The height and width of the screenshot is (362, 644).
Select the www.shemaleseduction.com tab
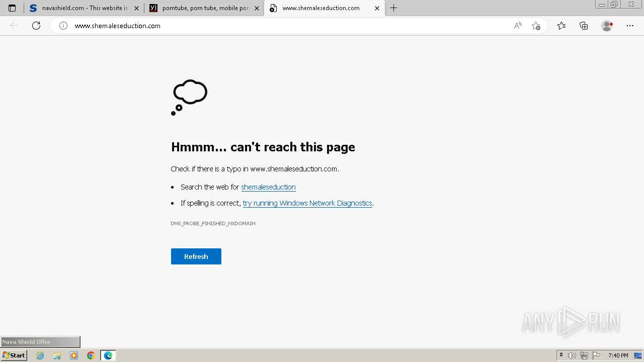point(324,8)
